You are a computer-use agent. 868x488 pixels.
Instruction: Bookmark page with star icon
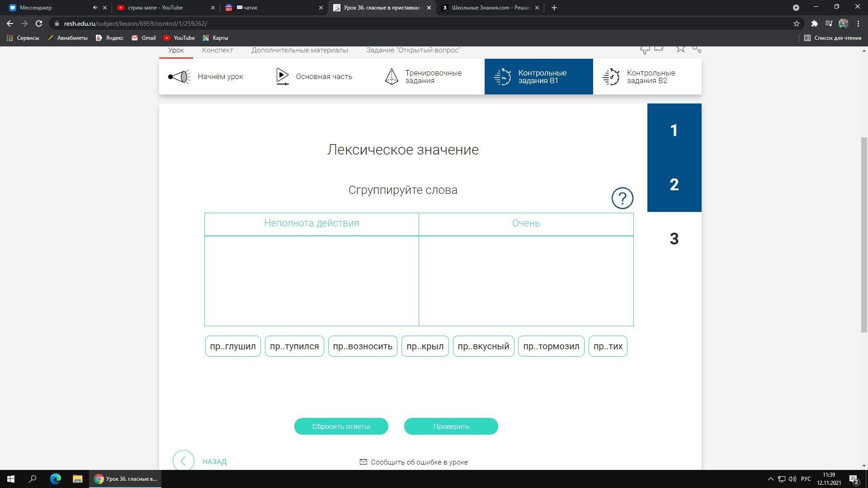tap(797, 23)
